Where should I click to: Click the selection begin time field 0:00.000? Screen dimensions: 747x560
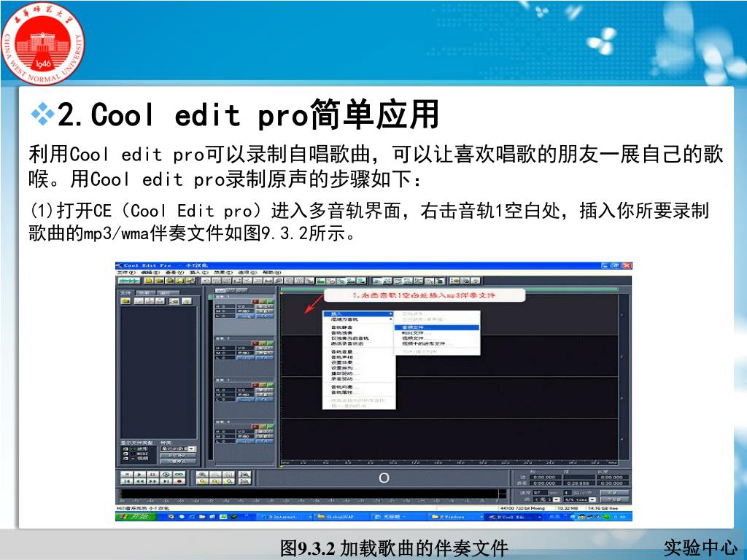544,477
